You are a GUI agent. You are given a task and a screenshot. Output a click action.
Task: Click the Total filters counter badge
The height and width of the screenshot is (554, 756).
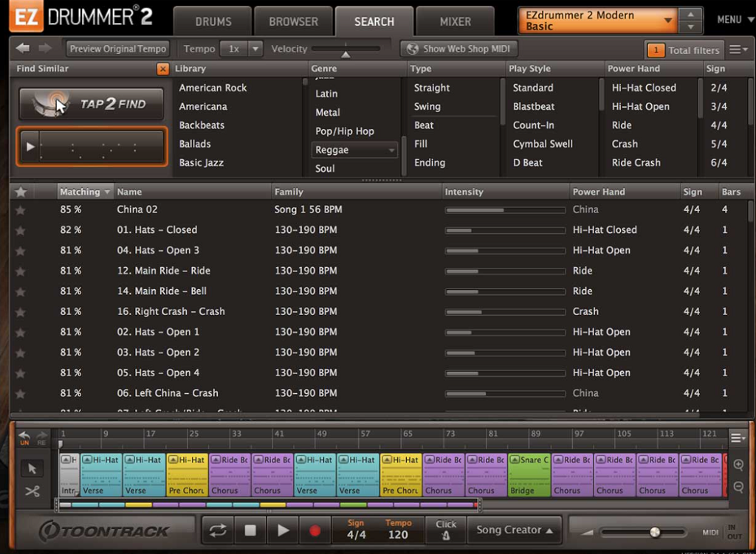click(x=656, y=50)
